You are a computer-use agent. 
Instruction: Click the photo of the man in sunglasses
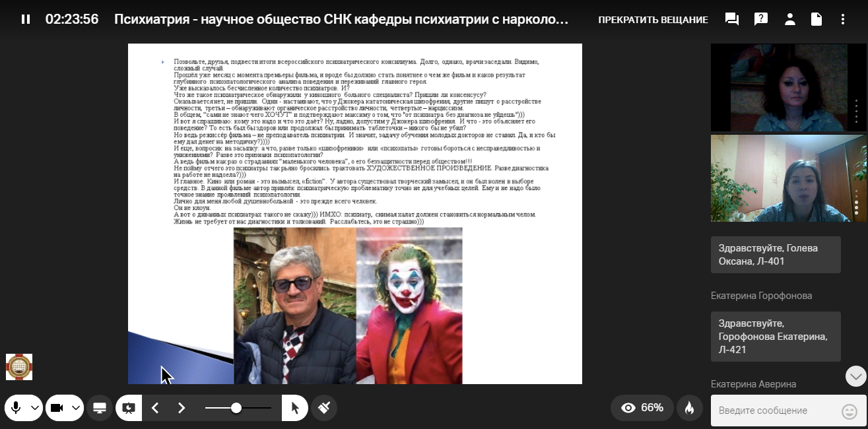click(x=295, y=306)
